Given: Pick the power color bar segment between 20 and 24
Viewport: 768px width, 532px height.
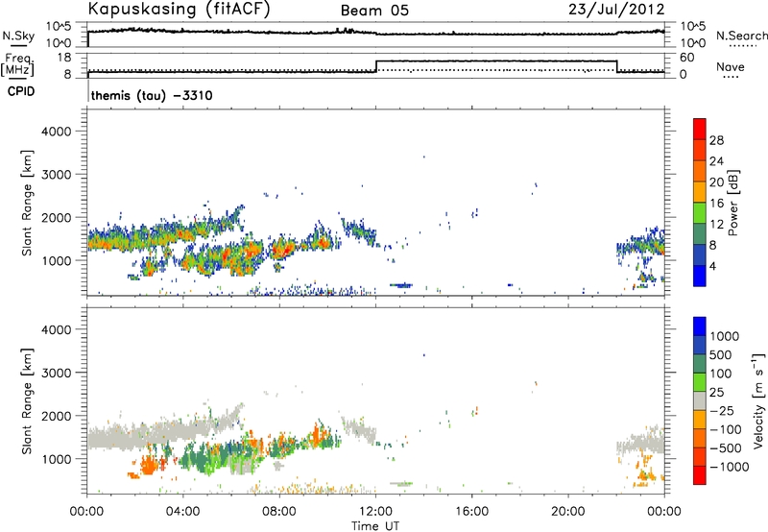Looking at the screenshot, I should click(x=700, y=172).
